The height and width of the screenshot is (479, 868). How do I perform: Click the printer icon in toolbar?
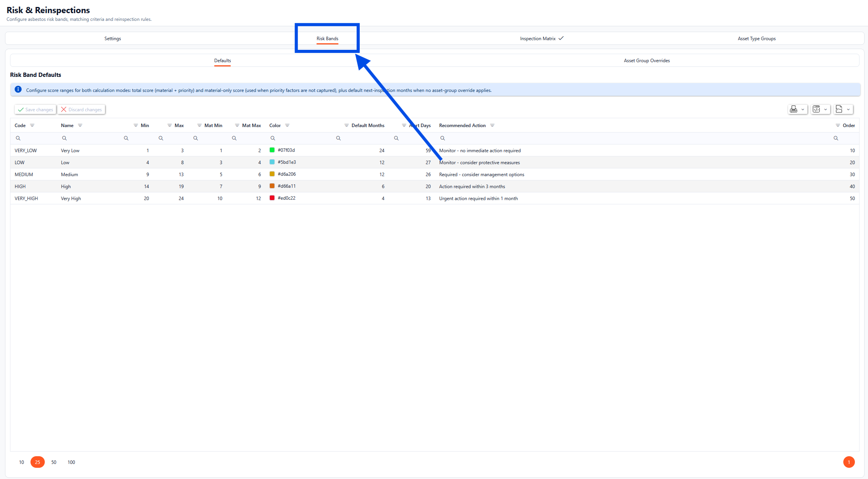pyautogui.click(x=794, y=109)
